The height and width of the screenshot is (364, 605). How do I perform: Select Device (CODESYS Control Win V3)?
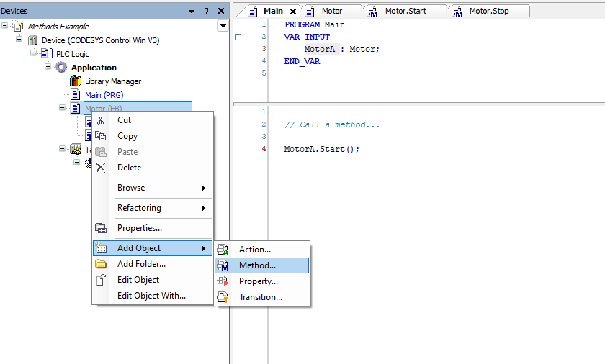coord(100,40)
